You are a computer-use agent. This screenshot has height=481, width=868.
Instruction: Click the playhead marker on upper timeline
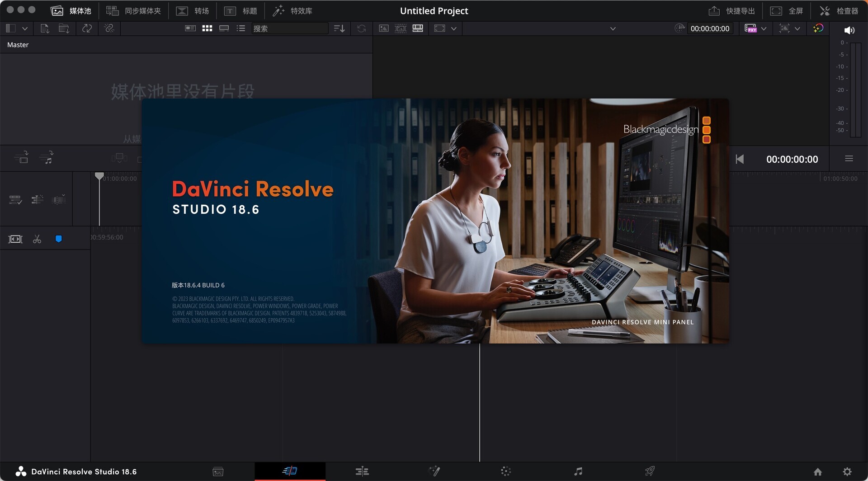click(x=99, y=176)
